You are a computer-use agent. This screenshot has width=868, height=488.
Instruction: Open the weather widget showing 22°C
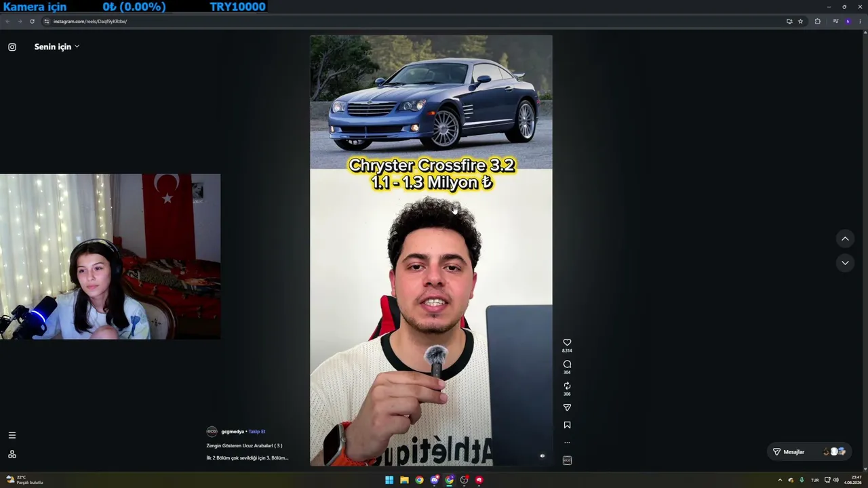[x=24, y=480]
